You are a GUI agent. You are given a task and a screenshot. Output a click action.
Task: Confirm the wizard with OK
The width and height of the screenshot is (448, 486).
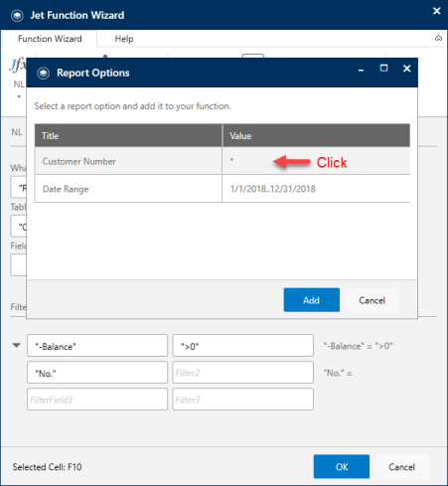(342, 466)
